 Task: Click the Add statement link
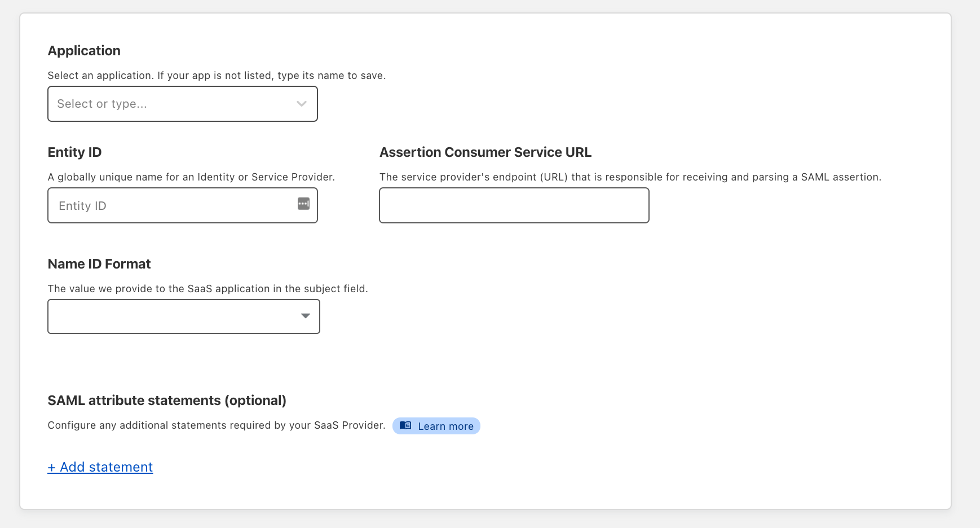pos(100,467)
